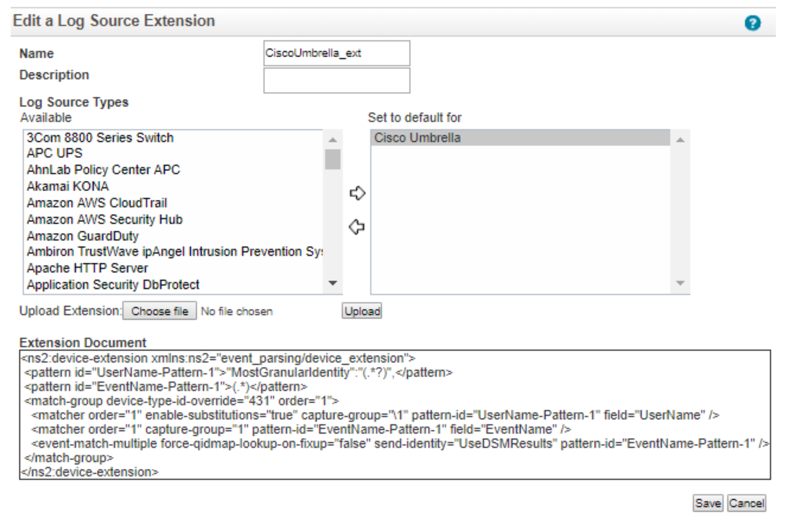Image resolution: width=811 pixels, height=532 pixels.
Task: Remove Cisco Umbrella using left arrow
Action: coord(357,227)
